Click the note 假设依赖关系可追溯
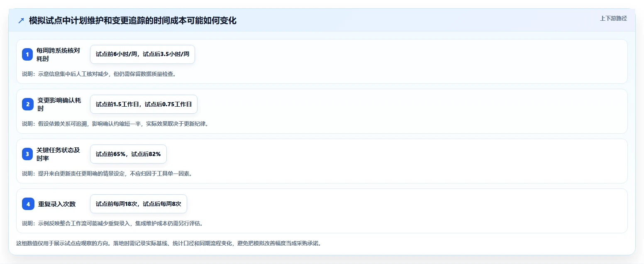644x264 pixels. click(x=63, y=124)
